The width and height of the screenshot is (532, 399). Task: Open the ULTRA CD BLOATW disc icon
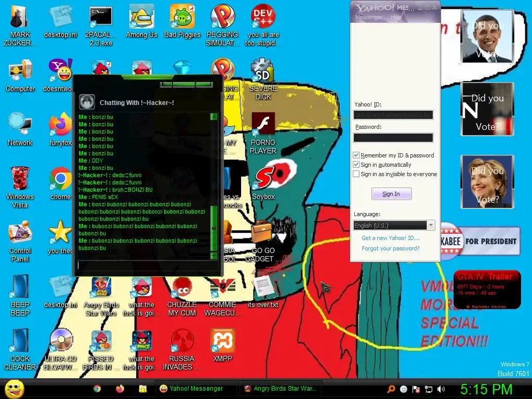tap(60, 349)
